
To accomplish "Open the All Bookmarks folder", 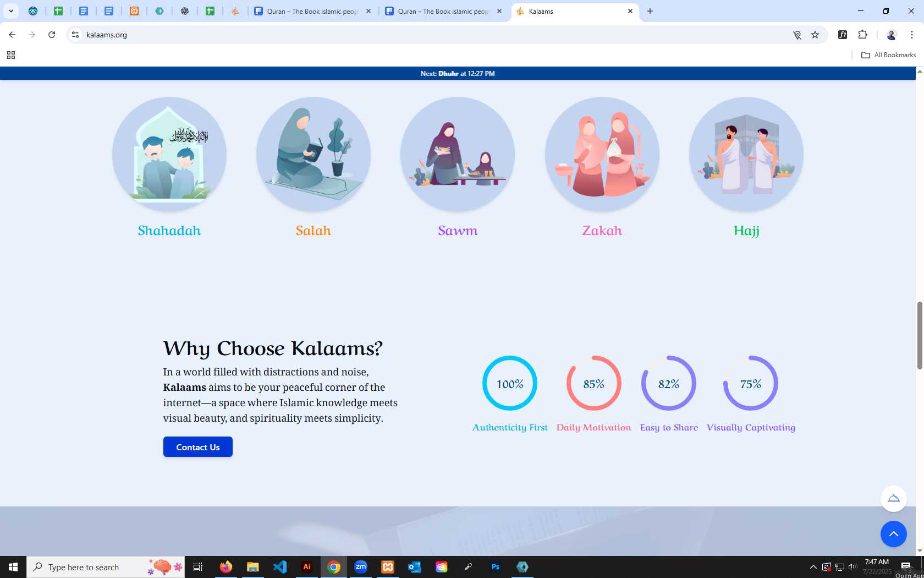I will [888, 55].
